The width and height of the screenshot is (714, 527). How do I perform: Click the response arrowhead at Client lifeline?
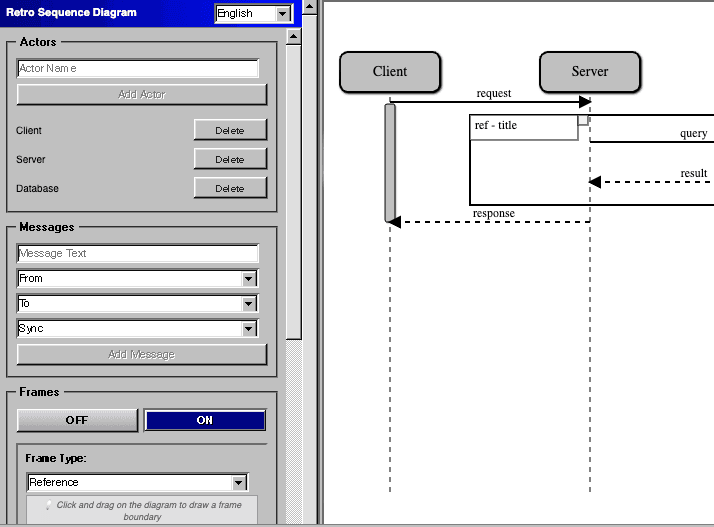click(394, 222)
